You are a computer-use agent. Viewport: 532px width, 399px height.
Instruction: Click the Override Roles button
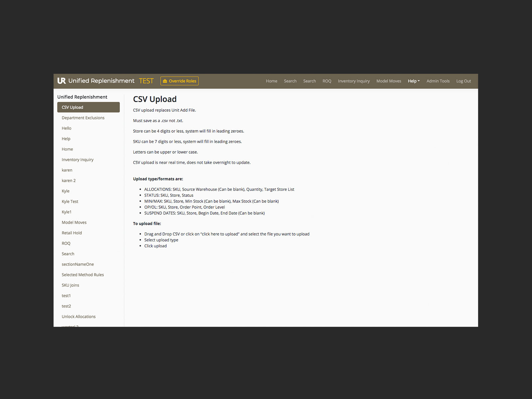coord(180,81)
